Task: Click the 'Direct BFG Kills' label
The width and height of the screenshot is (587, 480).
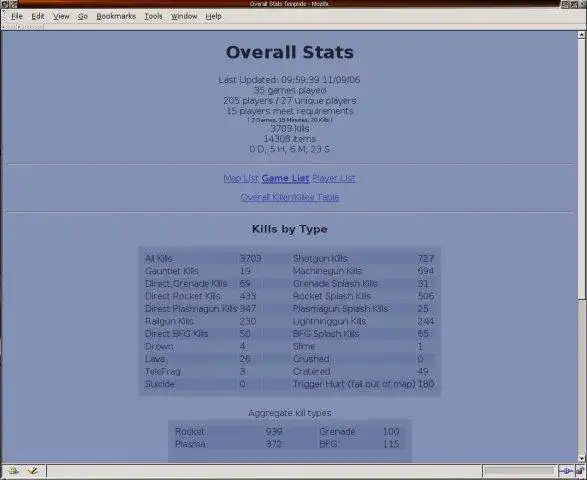Action: coord(176,334)
